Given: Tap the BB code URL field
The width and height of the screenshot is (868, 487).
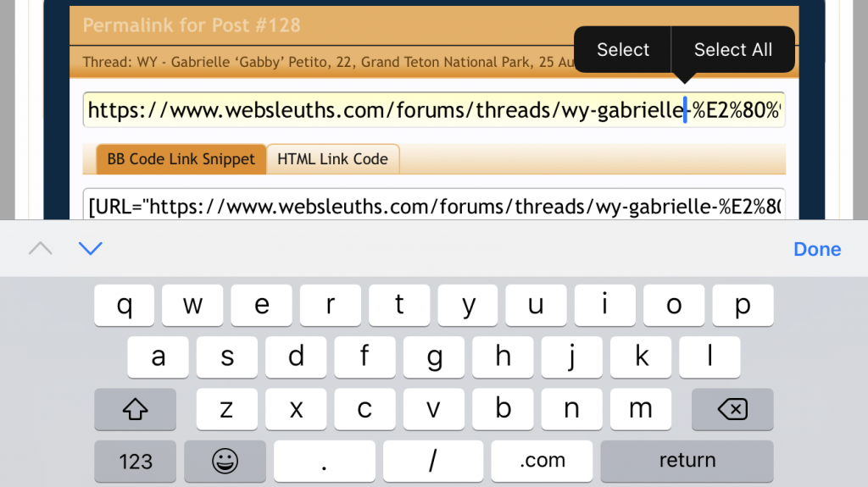Looking at the screenshot, I should (x=432, y=206).
